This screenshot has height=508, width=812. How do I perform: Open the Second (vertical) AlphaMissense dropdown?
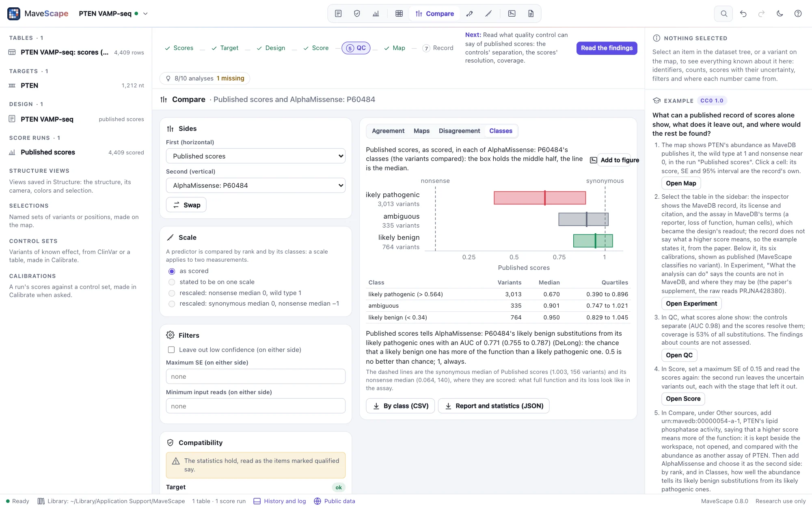[x=256, y=185]
